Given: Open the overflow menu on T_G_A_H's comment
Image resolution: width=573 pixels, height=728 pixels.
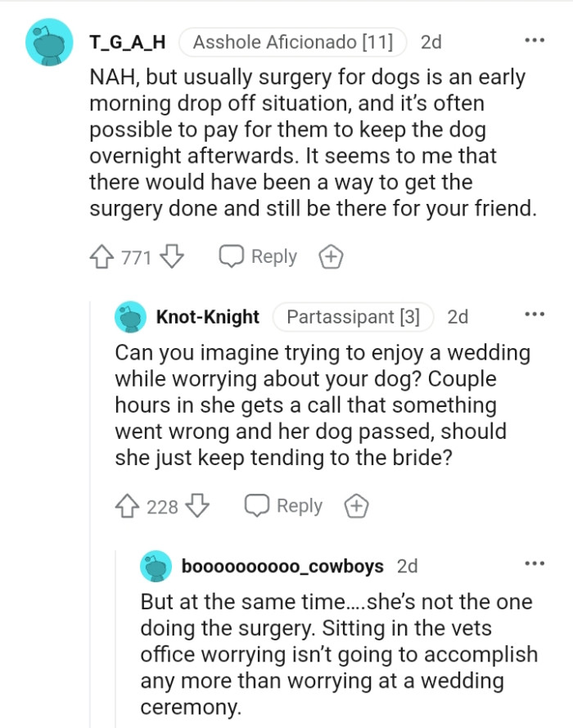Looking at the screenshot, I should pos(535,39).
